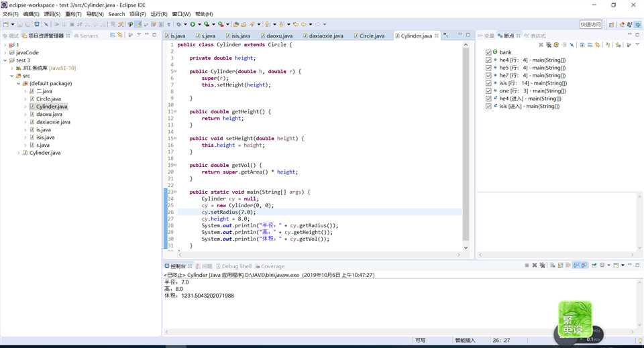644x348 pixels.
Task: Click code line 26 cy.setRadius(7.0)
Action: [x=228, y=212]
